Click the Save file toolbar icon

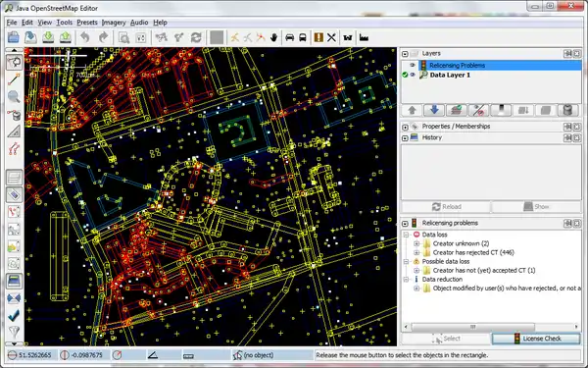(x=30, y=37)
